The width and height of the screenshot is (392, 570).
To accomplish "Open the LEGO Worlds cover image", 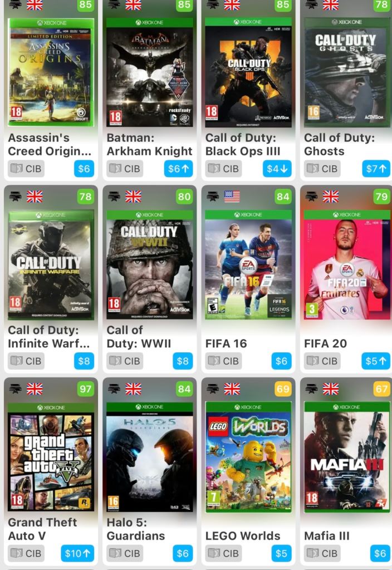I will (248, 458).
